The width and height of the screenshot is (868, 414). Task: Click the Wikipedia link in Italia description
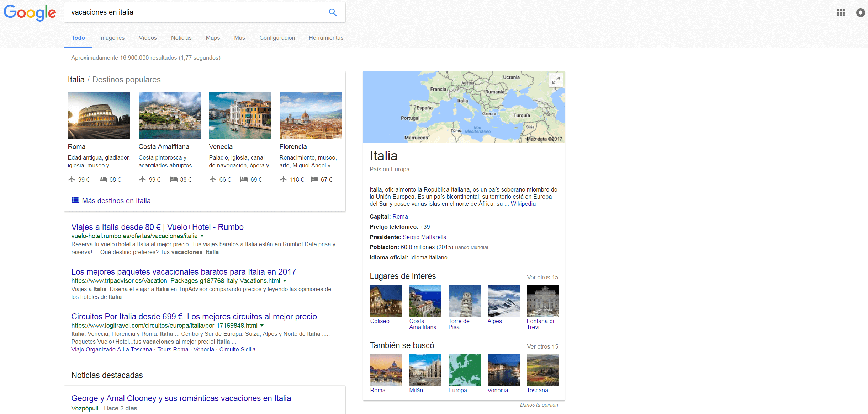tap(523, 204)
